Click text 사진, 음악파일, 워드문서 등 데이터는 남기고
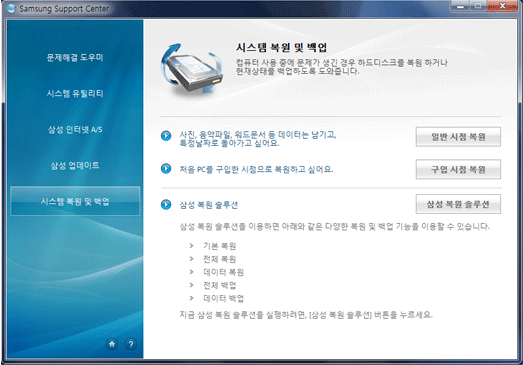The image size is (523, 365). [258, 135]
